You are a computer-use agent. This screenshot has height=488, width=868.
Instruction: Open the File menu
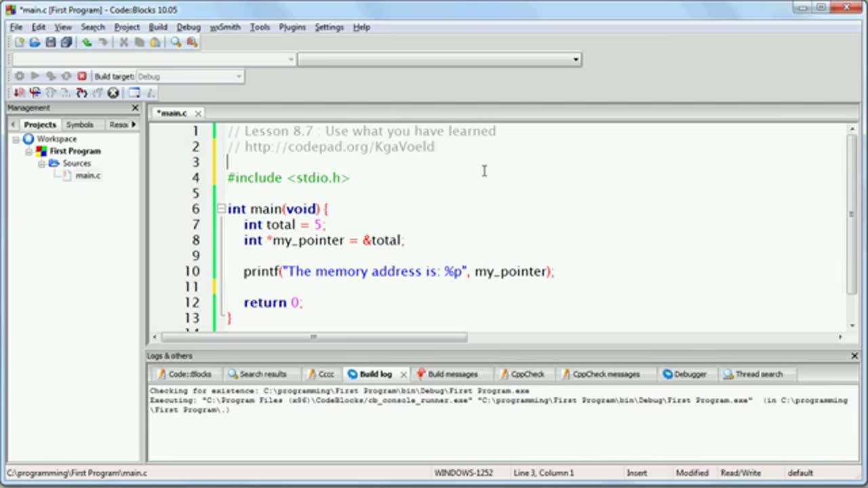pyautogui.click(x=16, y=27)
